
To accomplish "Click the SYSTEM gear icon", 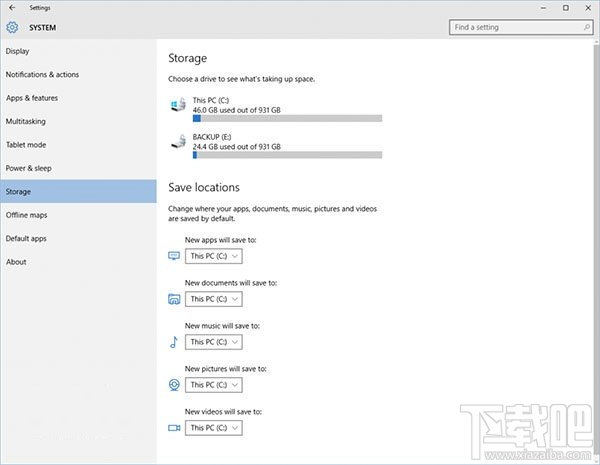I will click(x=12, y=27).
